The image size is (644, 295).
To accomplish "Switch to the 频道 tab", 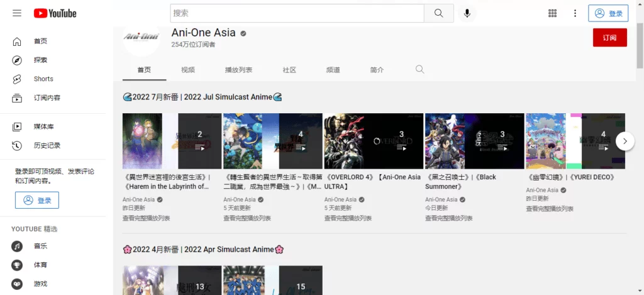I will click(x=333, y=70).
